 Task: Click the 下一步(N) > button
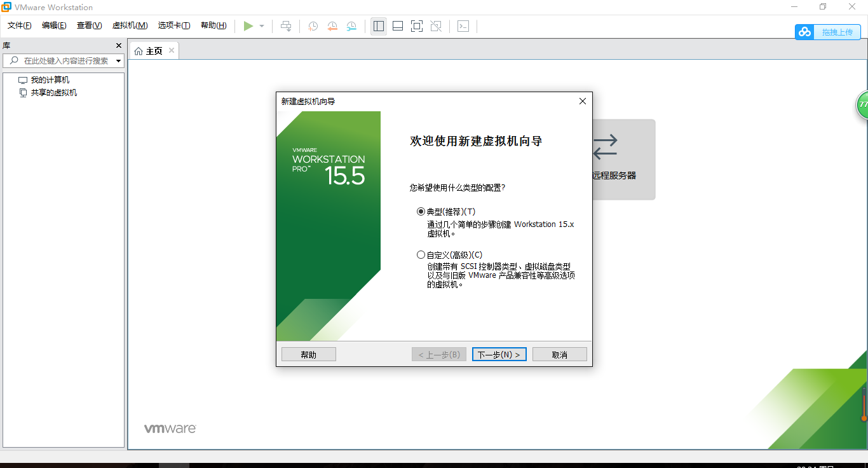coord(499,354)
